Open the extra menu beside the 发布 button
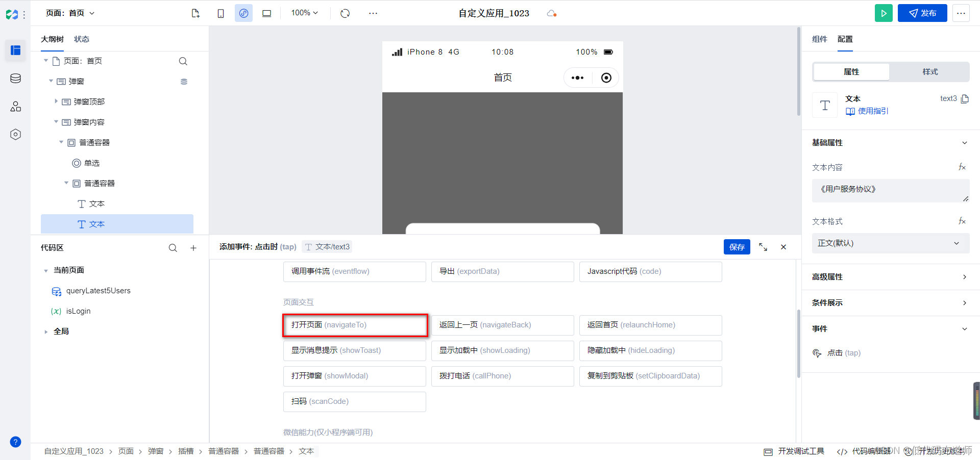This screenshot has width=980, height=460. (961, 13)
